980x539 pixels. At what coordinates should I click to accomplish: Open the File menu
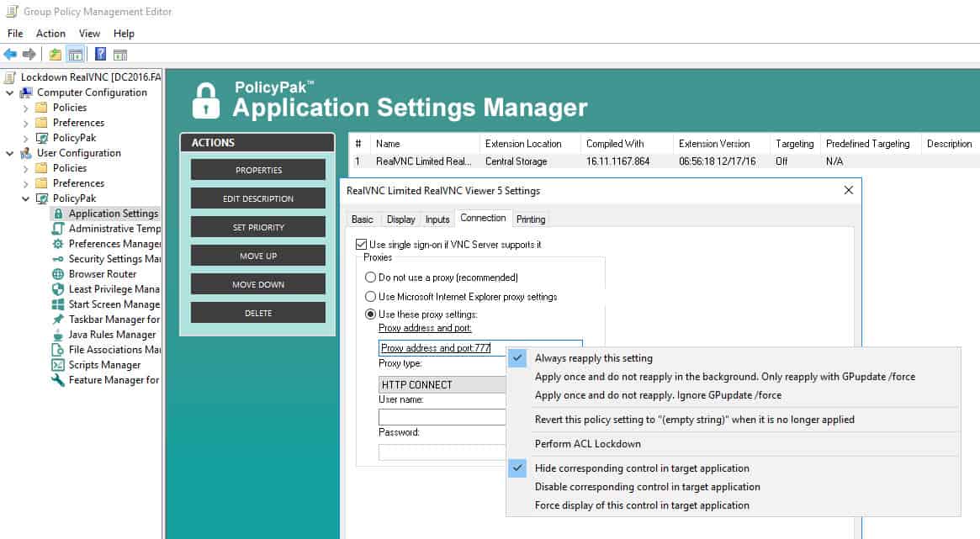15,33
